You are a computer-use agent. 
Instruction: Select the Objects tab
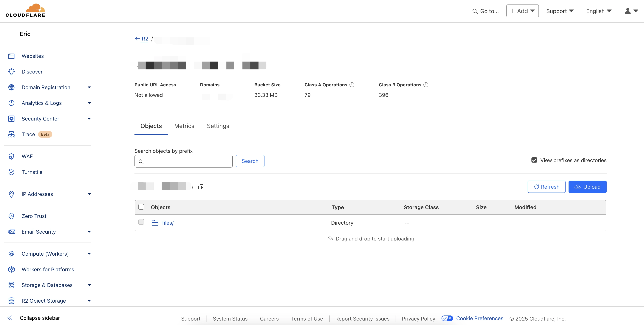(151, 126)
